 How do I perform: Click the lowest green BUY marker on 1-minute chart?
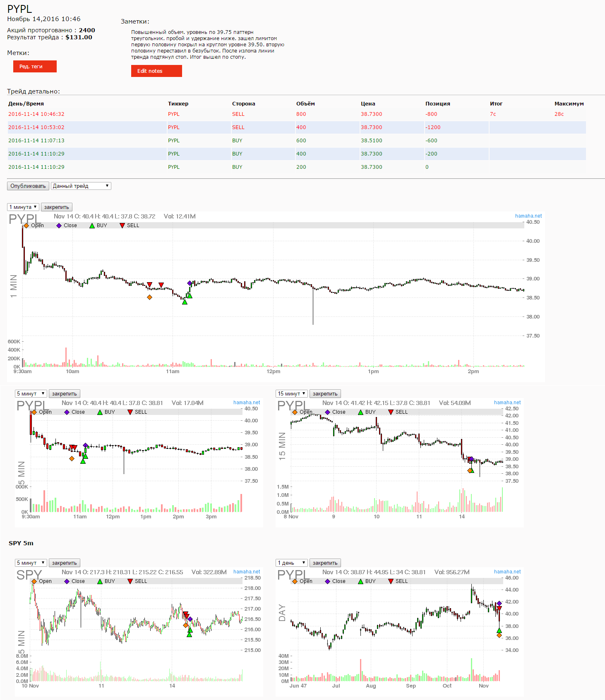coord(185,302)
